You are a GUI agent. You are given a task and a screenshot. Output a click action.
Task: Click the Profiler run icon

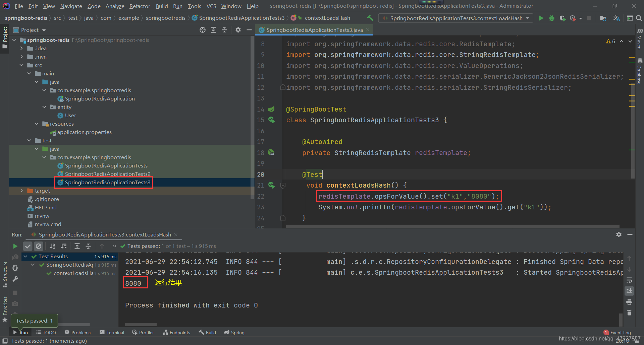(573, 18)
